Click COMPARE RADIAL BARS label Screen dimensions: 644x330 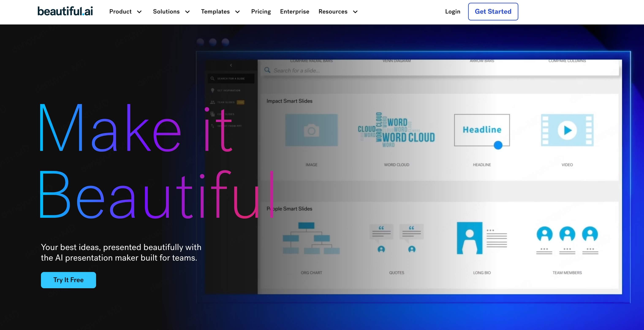point(311,61)
